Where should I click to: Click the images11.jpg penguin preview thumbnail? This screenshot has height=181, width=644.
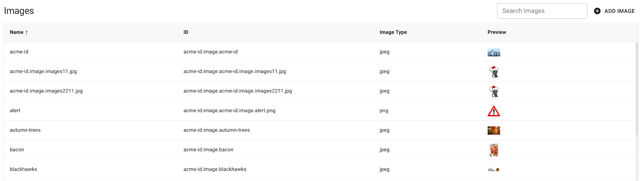(494, 72)
